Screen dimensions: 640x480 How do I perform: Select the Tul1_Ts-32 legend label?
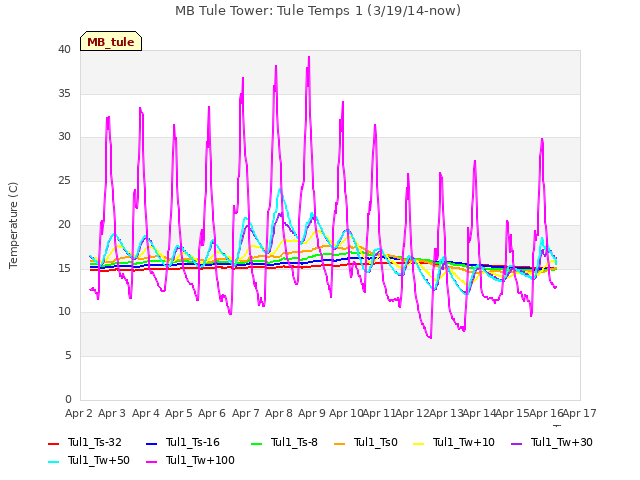click(x=95, y=442)
